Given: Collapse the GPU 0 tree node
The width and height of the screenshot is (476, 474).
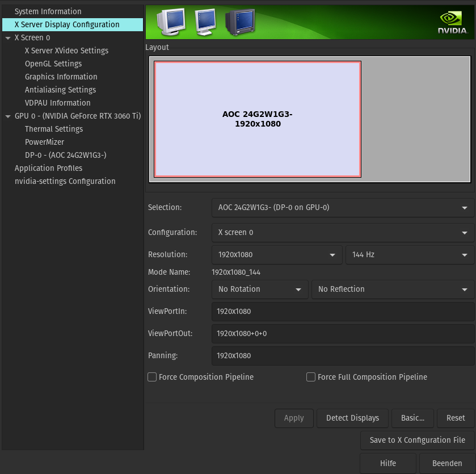Looking at the screenshot, I should [8, 116].
